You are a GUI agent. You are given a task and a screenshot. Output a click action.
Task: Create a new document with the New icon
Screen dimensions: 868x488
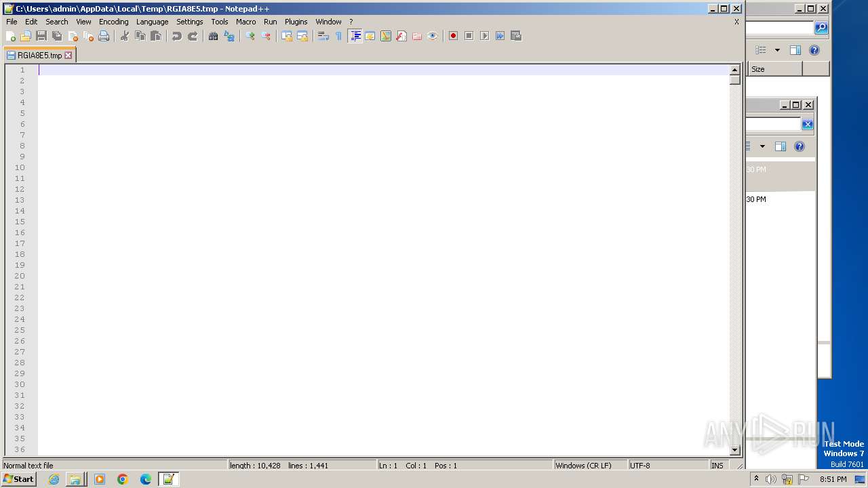11,36
